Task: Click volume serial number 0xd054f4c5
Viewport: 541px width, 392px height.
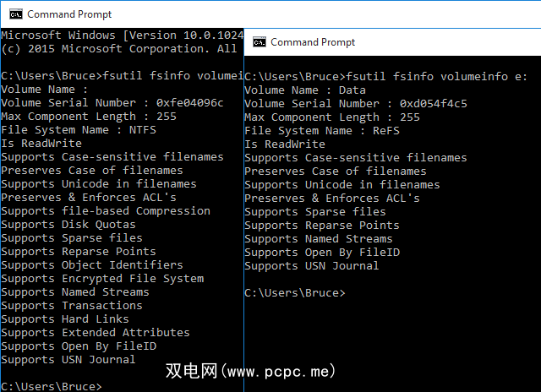Action: click(x=434, y=103)
